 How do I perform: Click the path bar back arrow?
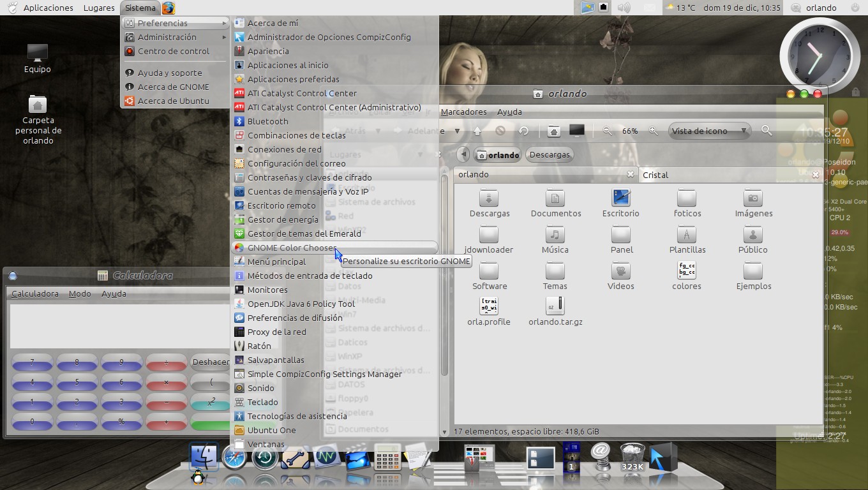464,154
